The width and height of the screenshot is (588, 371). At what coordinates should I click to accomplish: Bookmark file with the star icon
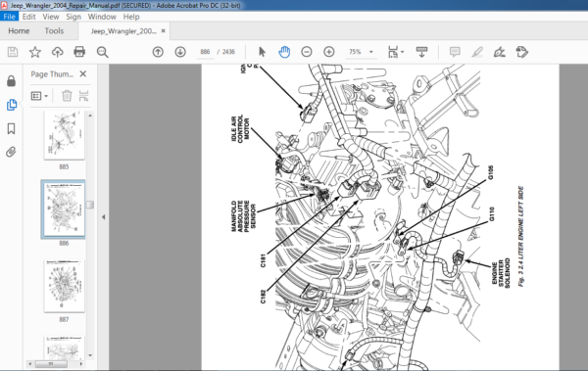coord(35,52)
